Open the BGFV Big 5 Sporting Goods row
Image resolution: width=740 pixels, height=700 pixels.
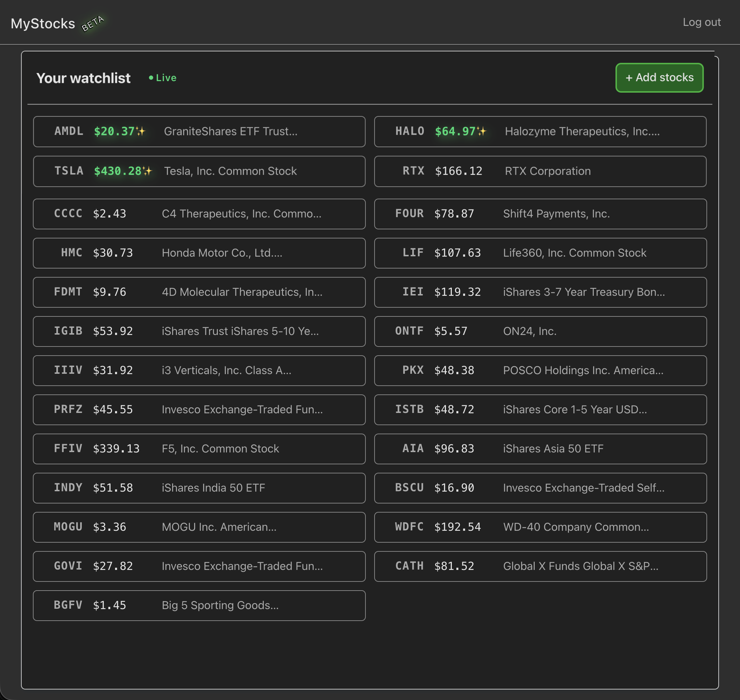(199, 606)
